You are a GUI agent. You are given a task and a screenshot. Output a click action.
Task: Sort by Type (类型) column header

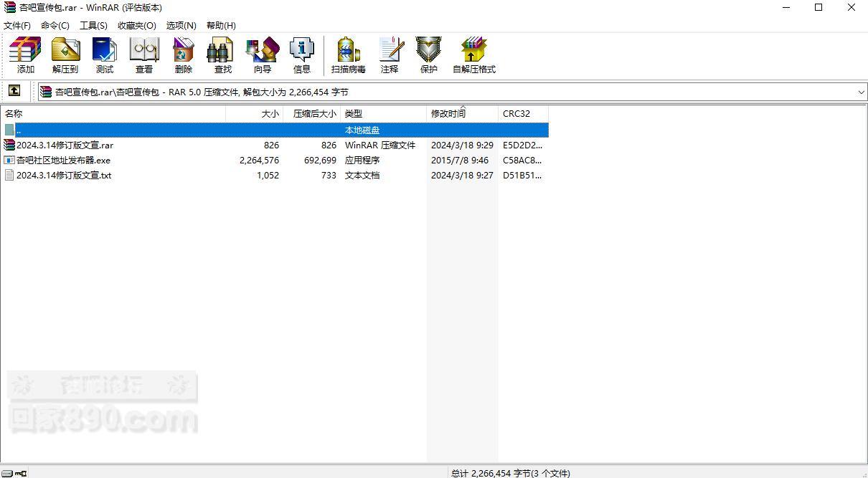(x=384, y=113)
